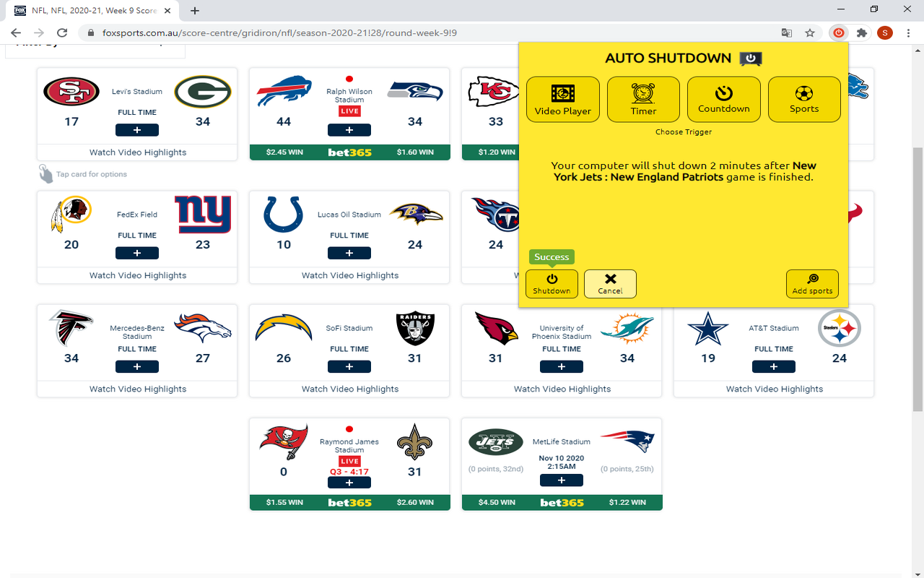This screenshot has width=924, height=578.
Task: Select the Video Player trigger
Action: (x=563, y=99)
